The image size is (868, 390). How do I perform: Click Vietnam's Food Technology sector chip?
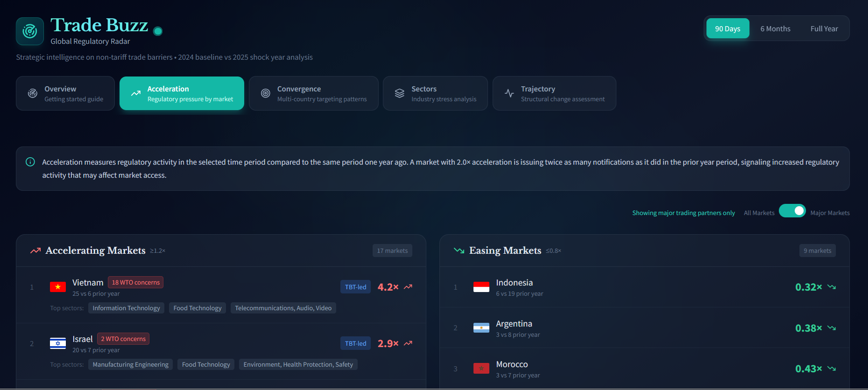pyautogui.click(x=198, y=308)
